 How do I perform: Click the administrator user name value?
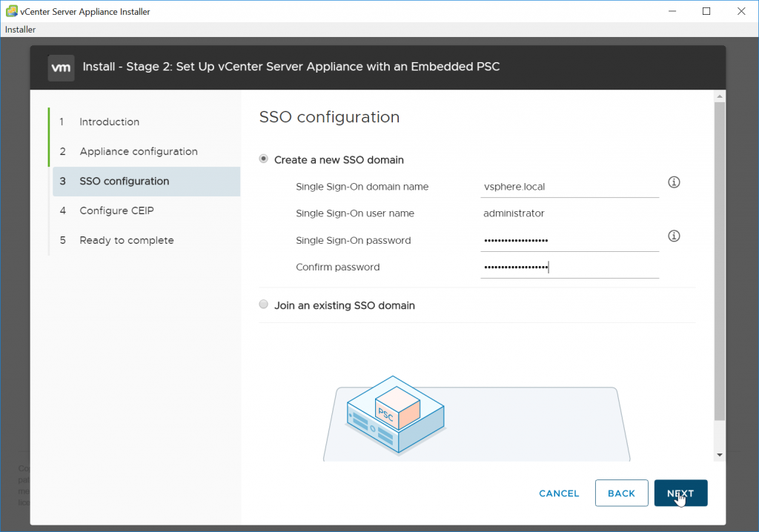tap(514, 213)
